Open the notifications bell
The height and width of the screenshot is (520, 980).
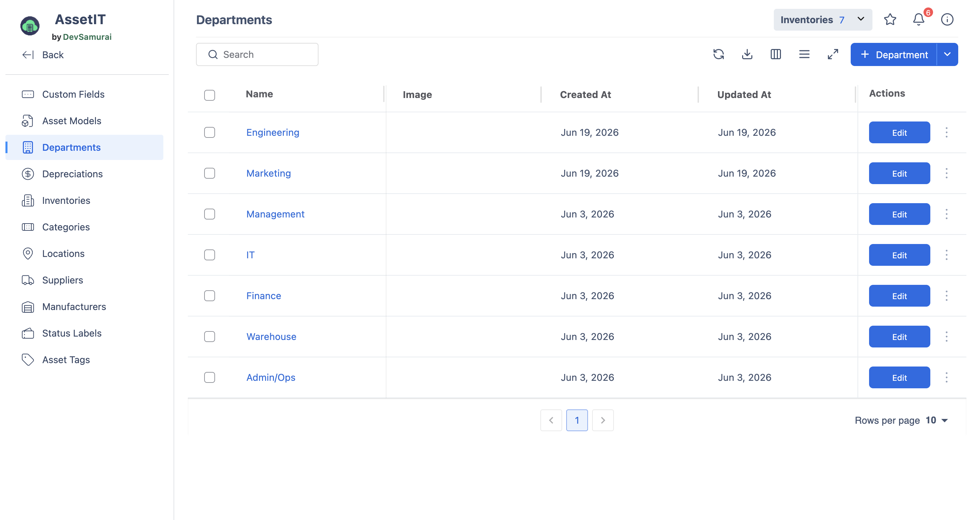click(918, 19)
